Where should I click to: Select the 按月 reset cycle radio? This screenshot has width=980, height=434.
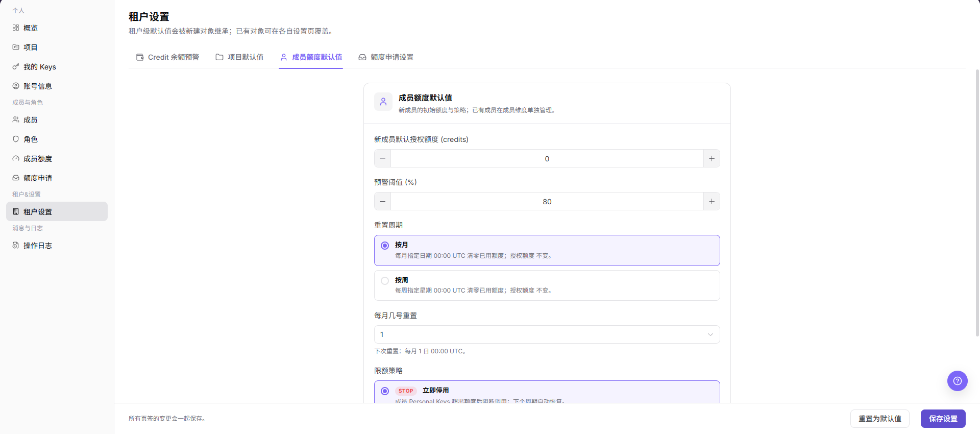(385, 246)
